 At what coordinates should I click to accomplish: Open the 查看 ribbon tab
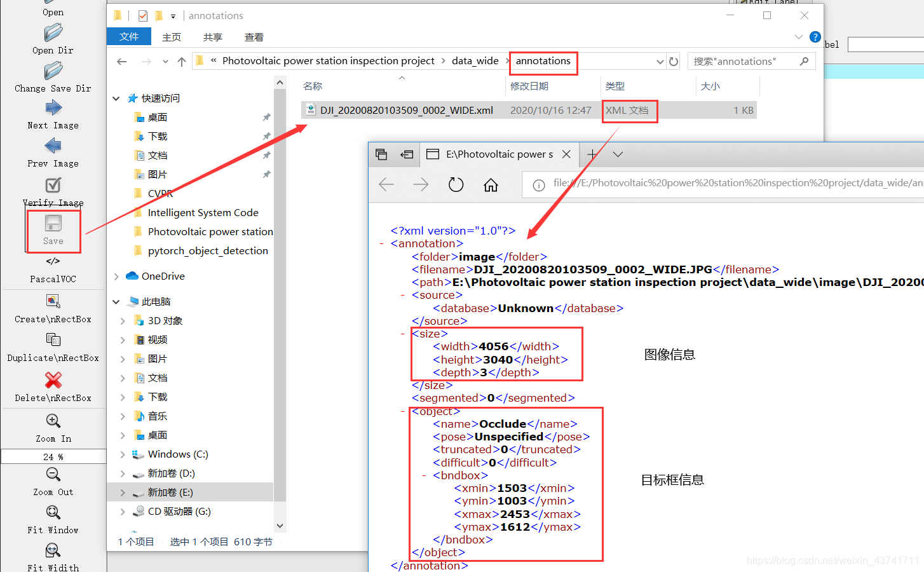pyautogui.click(x=254, y=37)
